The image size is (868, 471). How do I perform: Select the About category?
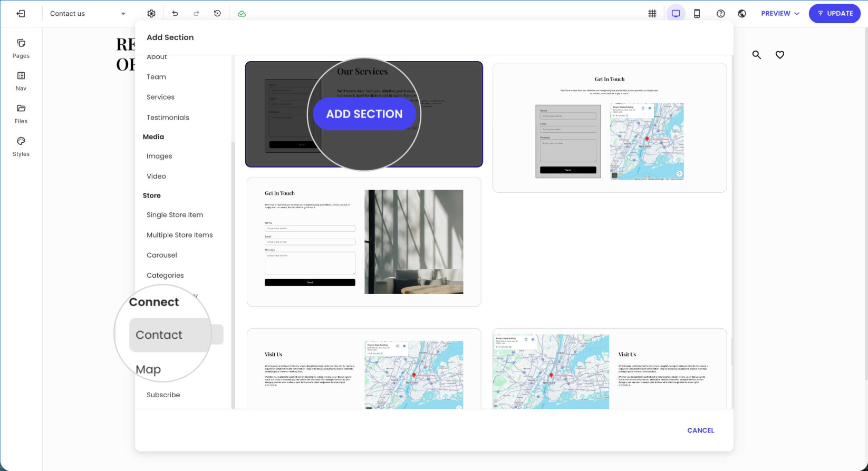[x=157, y=57]
